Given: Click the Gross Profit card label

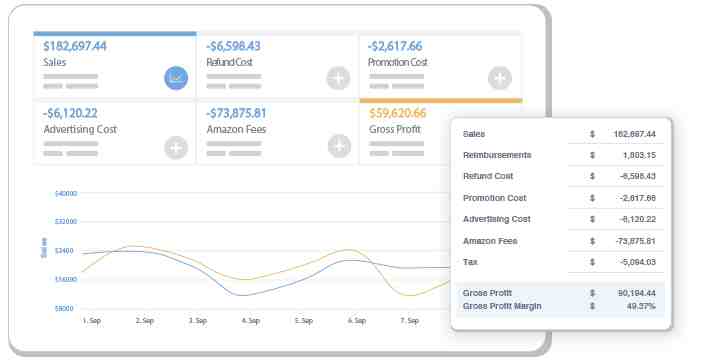Looking at the screenshot, I should (395, 129).
